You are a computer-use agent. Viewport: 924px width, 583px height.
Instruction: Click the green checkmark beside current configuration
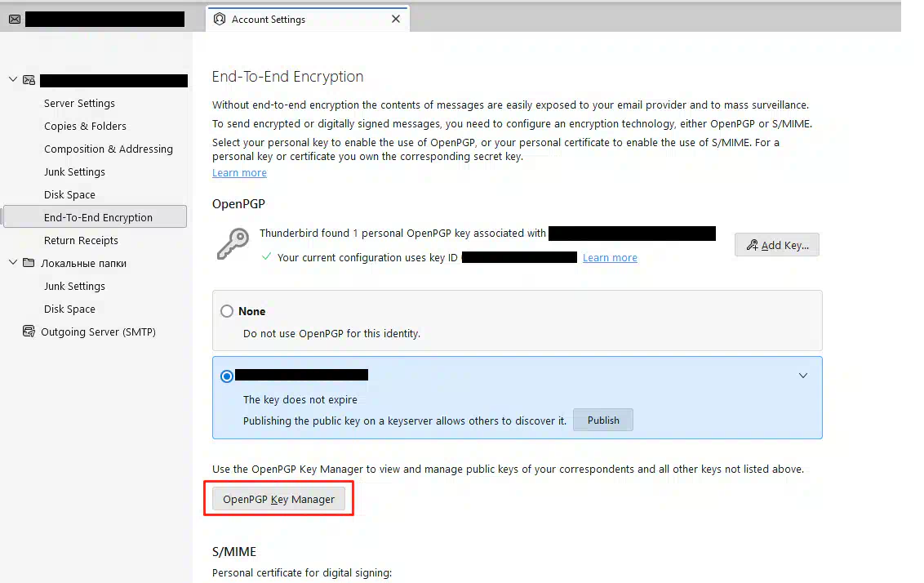point(266,256)
